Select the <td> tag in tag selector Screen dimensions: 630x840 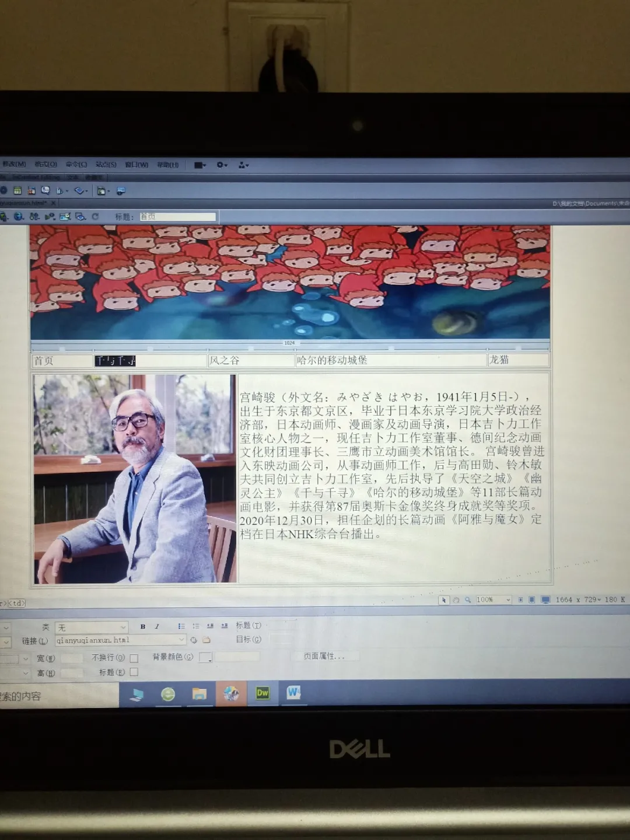17,603
